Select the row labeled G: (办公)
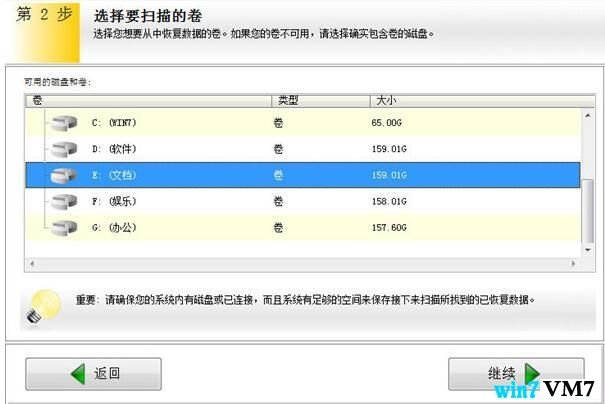This screenshot has height=404, width=605. pos(303,228)
